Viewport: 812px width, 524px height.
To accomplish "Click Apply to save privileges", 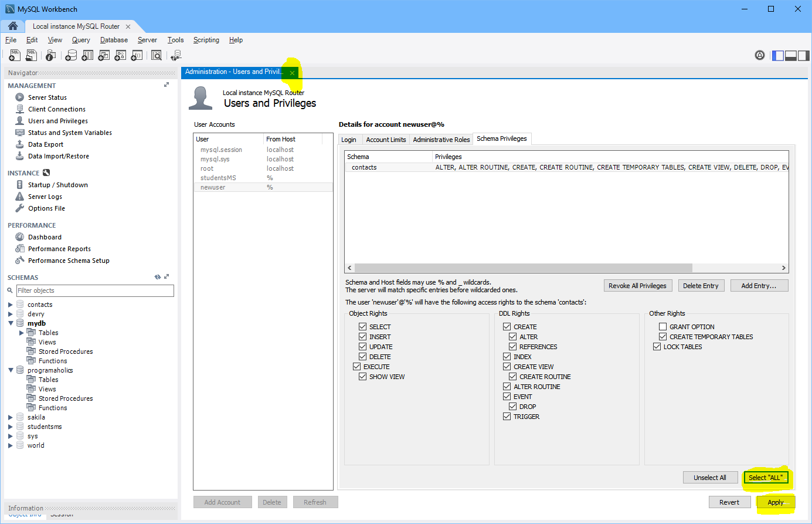I will pos(775,502).
